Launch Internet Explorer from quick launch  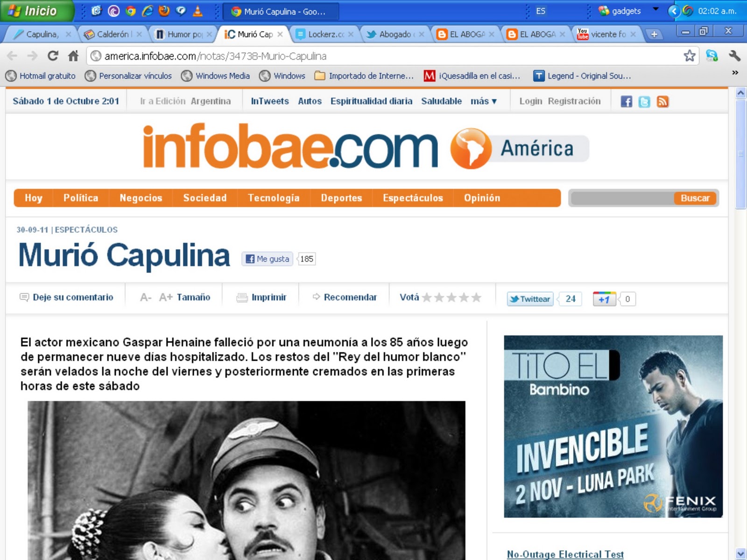pos(148,11)
